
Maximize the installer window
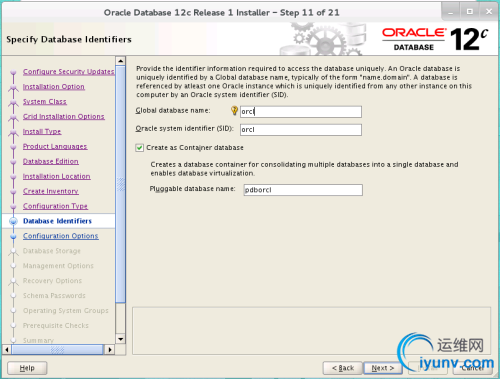click(x=470, y=12)
